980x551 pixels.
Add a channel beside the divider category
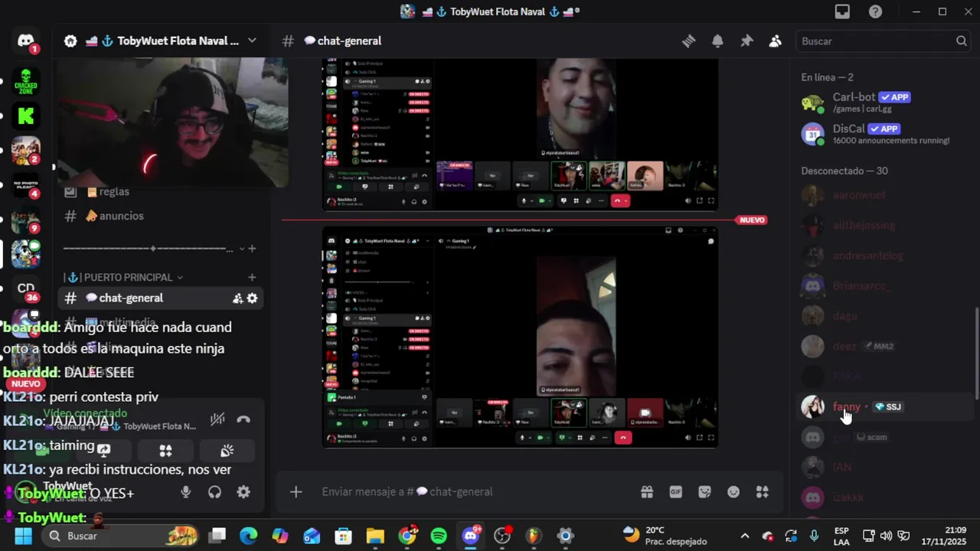[x=252, y=248]
